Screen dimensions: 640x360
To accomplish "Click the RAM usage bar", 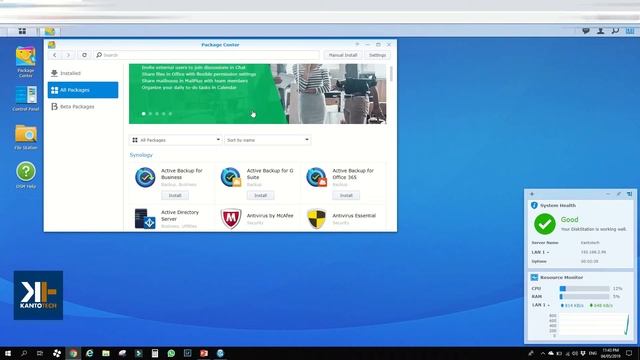I will (584, 297).
